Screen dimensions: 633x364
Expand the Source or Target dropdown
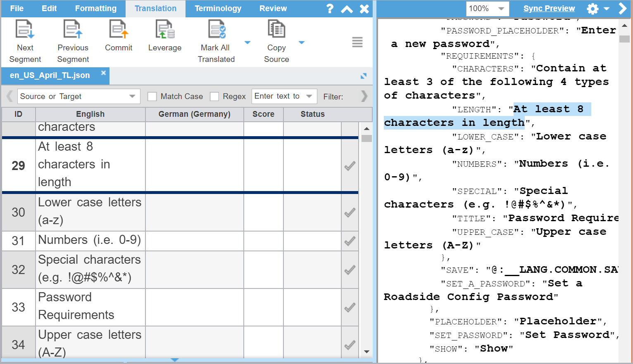click(x=132, y=97)
